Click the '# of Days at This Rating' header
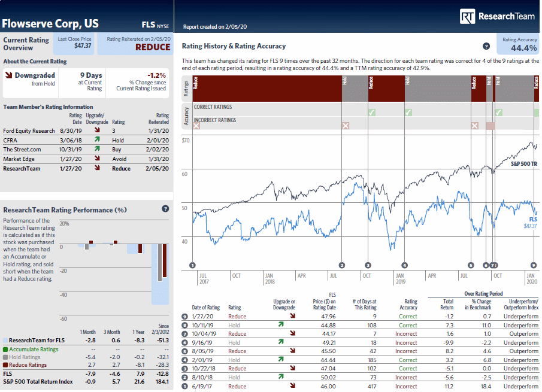Screen dimensions: 542x392 point(364,304)
